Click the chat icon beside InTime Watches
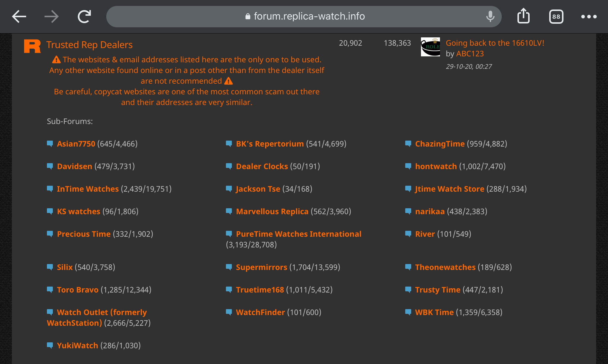This screenshot has height=364, width=608. 50,189
